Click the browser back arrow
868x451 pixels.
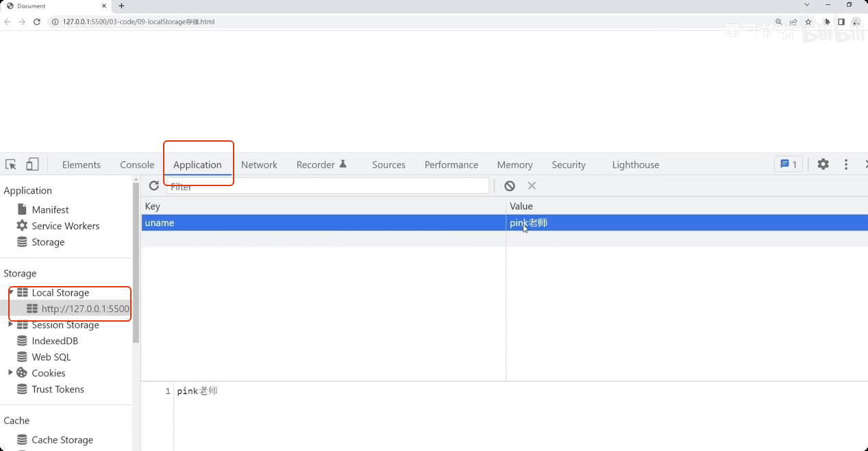click(x=8, y=22)
